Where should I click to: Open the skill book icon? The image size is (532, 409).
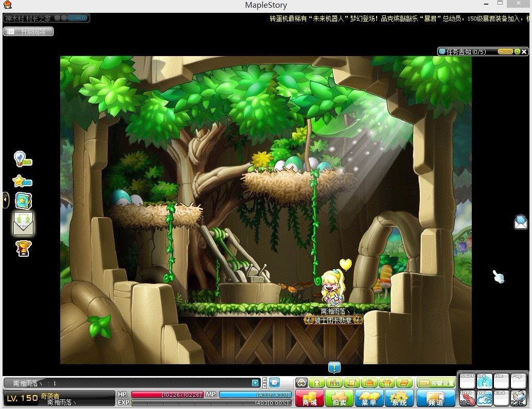click(x=404, y=383)
